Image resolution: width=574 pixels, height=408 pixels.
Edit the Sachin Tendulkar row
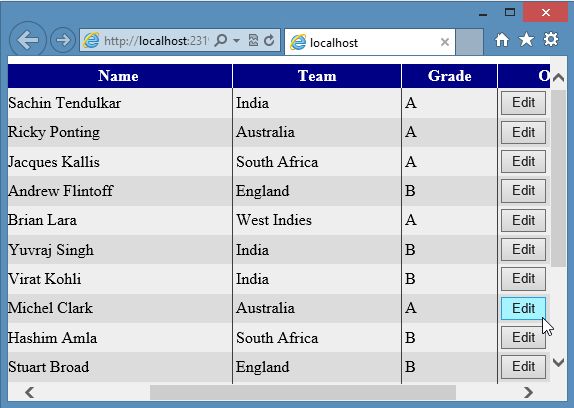(523, 103)
